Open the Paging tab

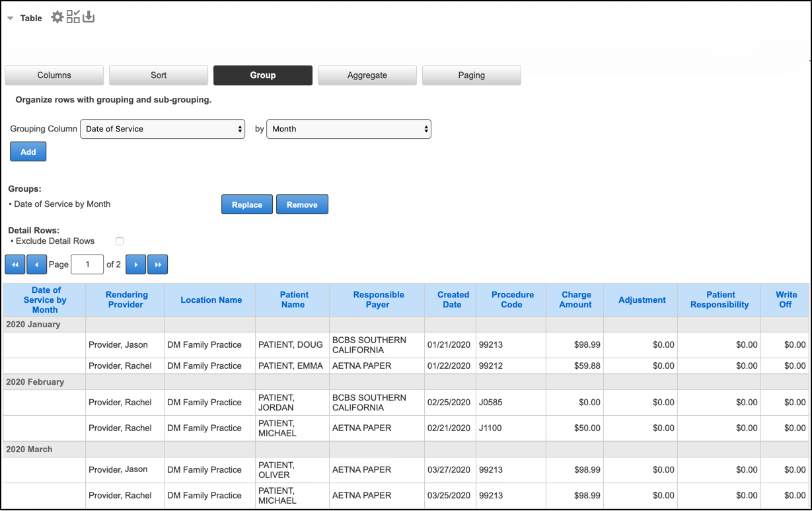point(471,75)
